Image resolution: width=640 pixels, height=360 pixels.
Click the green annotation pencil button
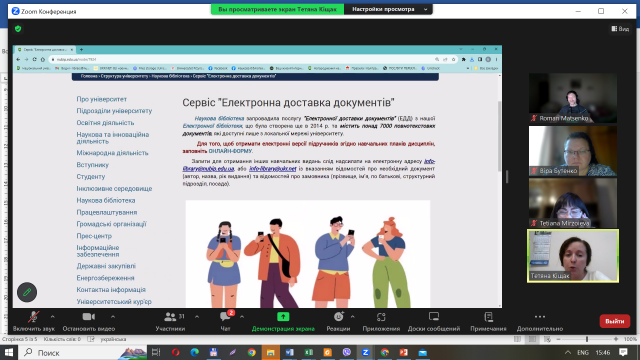[x=27, y=292]
